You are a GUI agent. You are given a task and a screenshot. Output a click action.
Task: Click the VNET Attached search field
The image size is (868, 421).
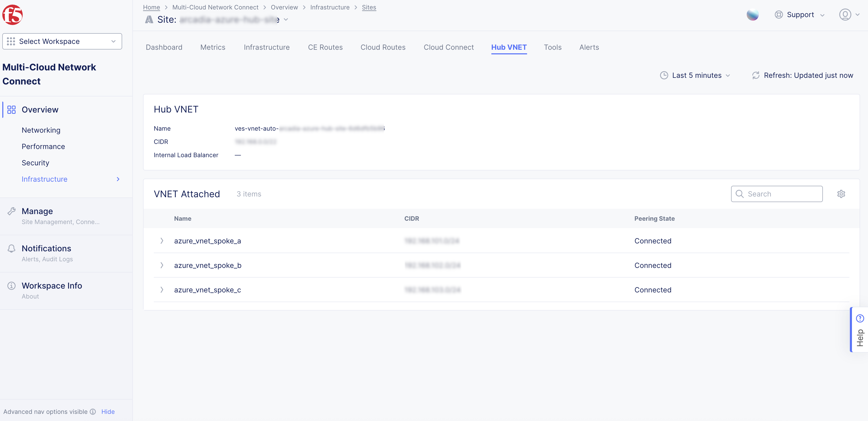point(777,194)
